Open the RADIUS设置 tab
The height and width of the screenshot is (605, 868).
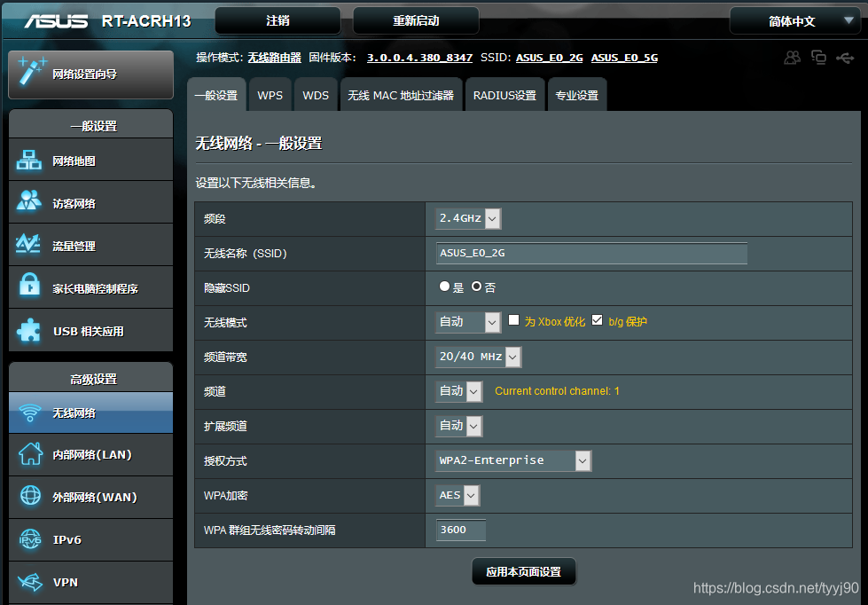point(504,95)
